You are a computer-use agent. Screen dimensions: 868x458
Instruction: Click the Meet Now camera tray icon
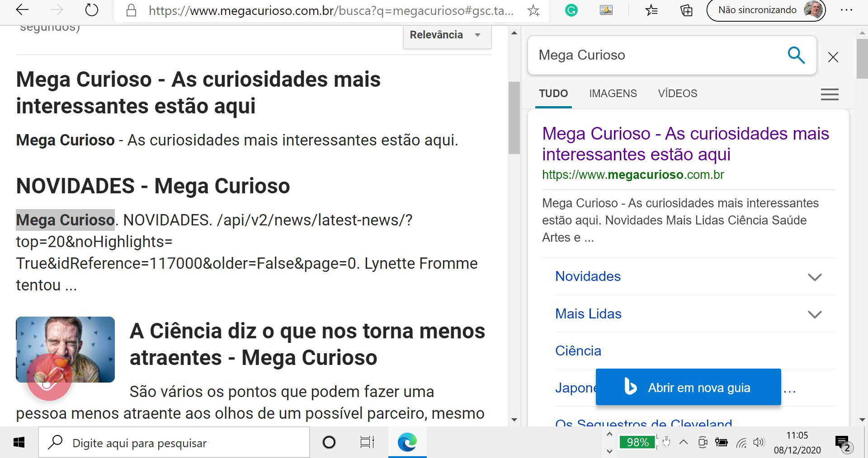(703, 442)
